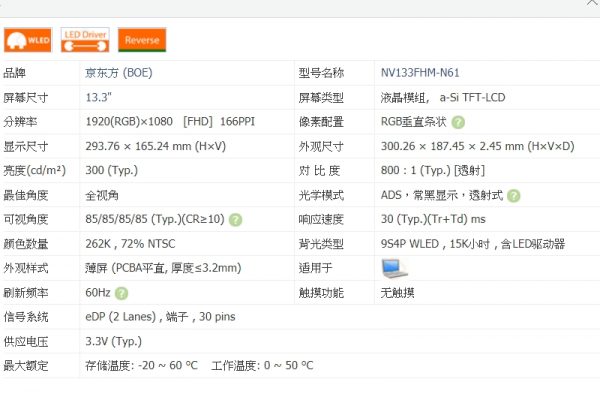Click help icon after 85/85/85/85 viewing angle
600x403 pixels.
pos(235,220)
